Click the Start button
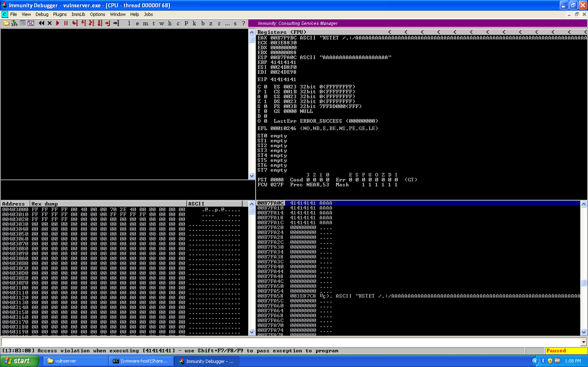Image resolution: width=588 pixels, height=367 pixels. click(x=19, y=361)
